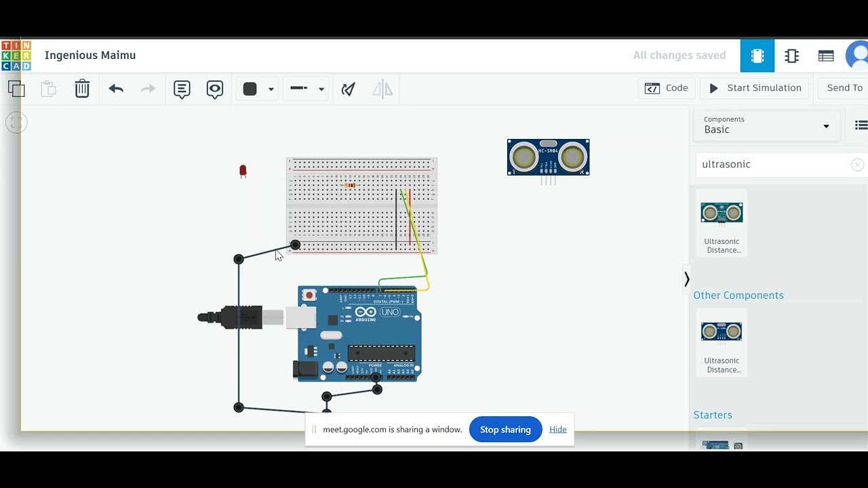Click the paste icon in toolbar
The width and height of the screenshot is (868, 488).
(x=48, y=89)
